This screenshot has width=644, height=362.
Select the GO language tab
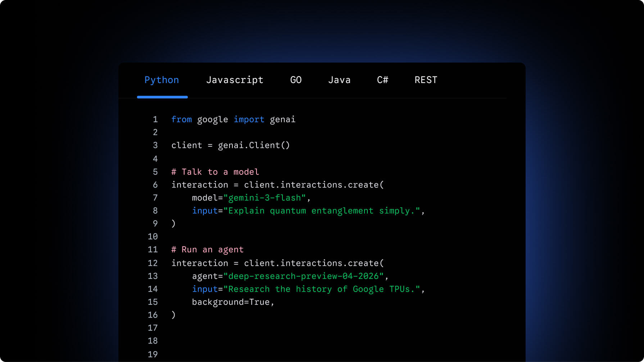click(x=296, y=80)
